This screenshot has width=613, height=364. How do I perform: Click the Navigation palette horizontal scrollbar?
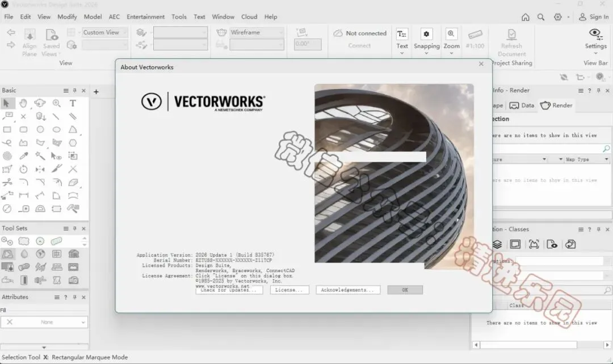click(541, 345)
